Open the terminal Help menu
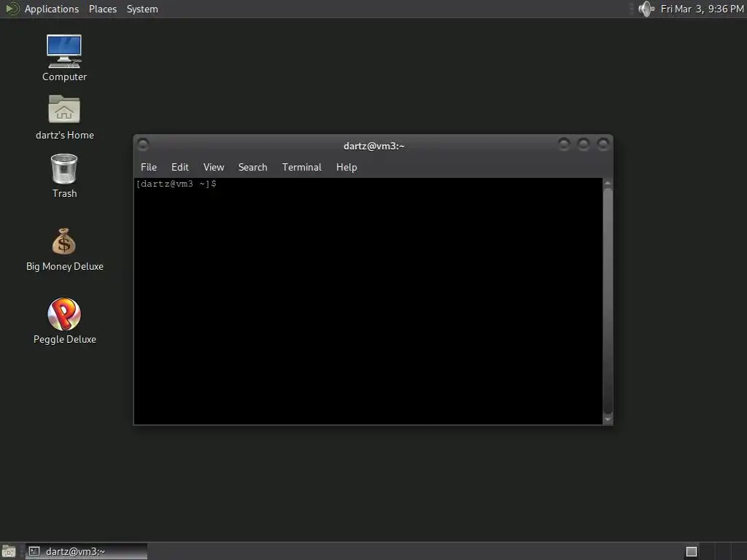The width and height of the screenshot is (747, 560). coord(347,167)
